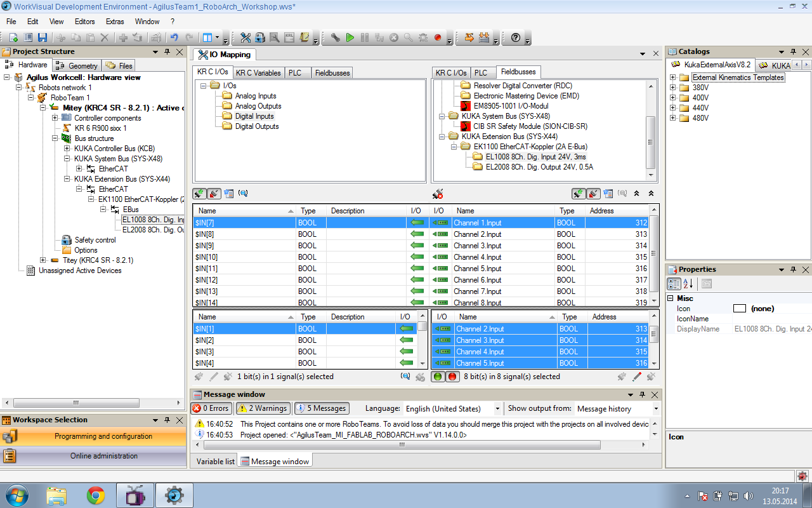
Task: Open the Windows Start button
Action: (x=16, y=495)
